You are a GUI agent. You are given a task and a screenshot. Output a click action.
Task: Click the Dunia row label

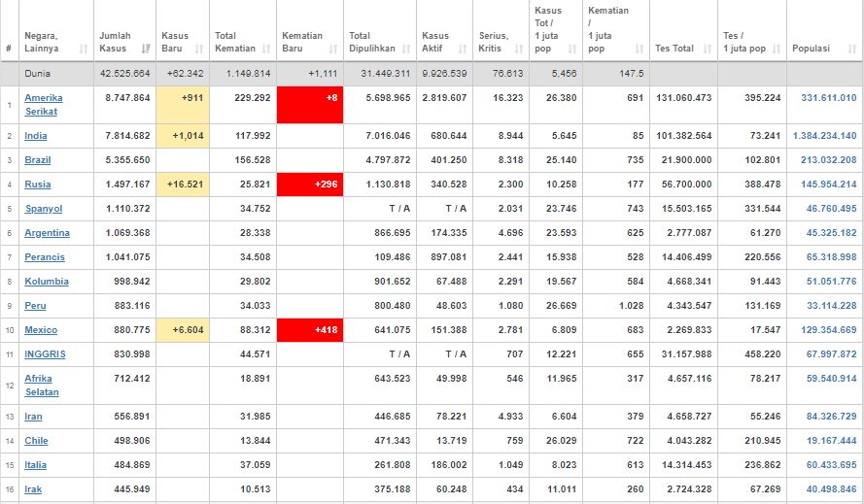point(38,73)
